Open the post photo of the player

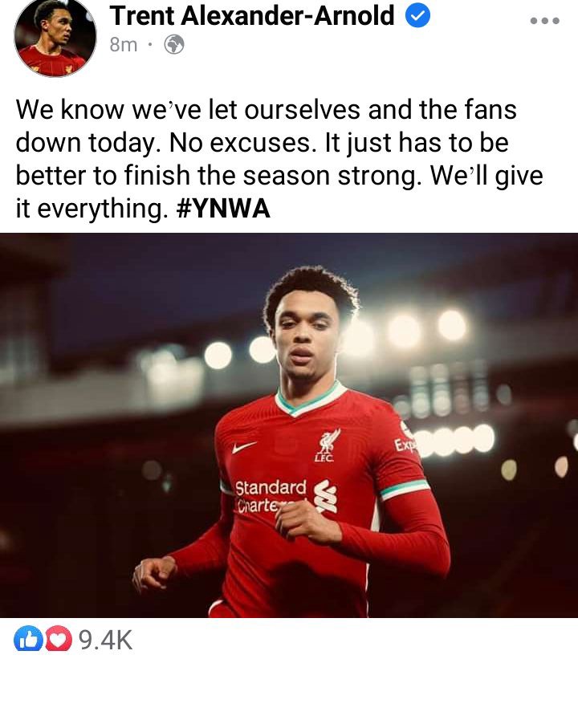[289, 425]
